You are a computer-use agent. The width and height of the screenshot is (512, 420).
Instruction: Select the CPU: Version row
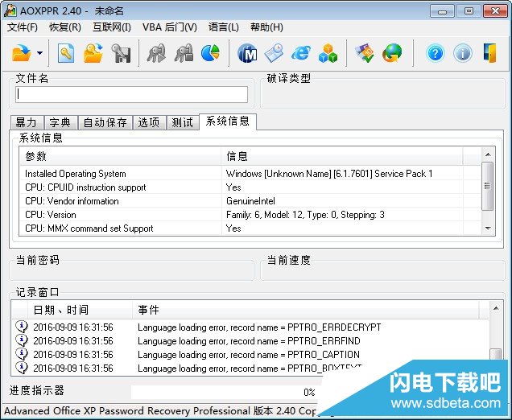250,215
